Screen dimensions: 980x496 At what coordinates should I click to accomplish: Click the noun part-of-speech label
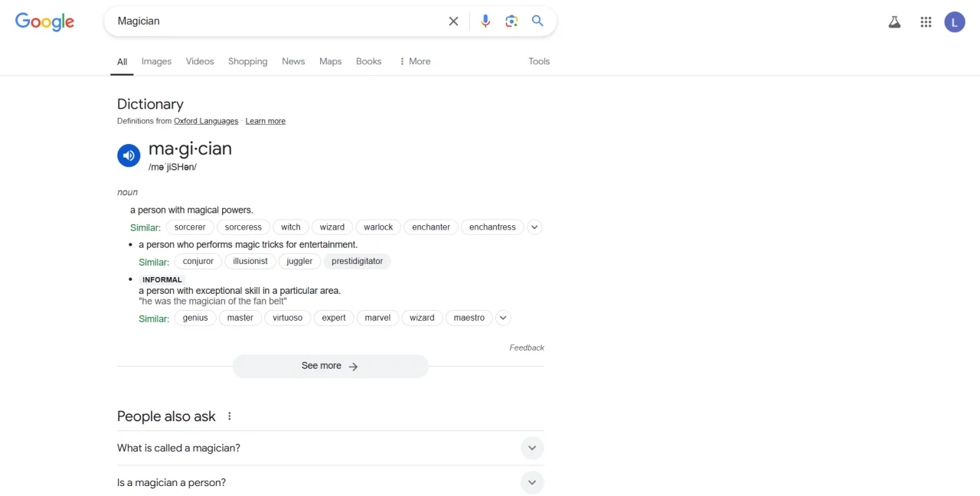(127, 192)
